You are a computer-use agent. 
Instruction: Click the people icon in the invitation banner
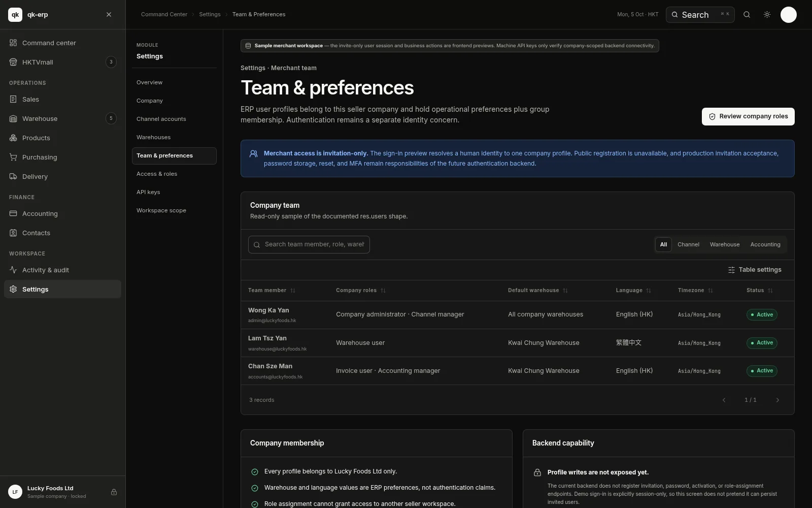[x=253, y=153]
